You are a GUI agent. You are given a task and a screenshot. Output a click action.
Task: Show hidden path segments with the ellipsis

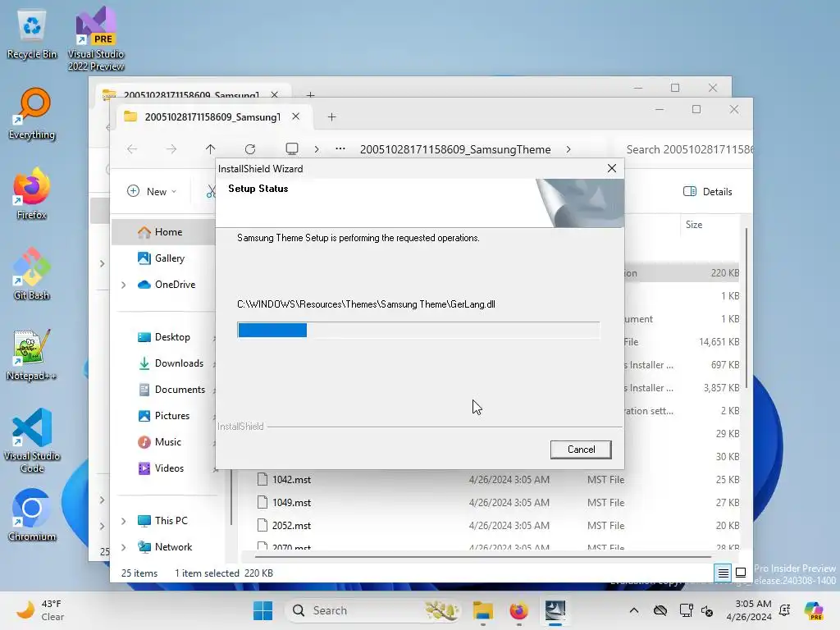pos(340,148)
